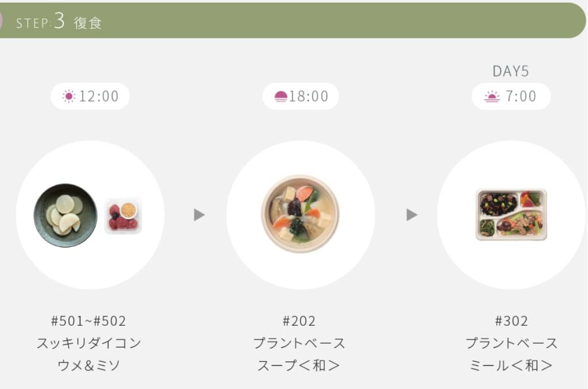
Task: Open the plant-based meal bento image
Action: click(x=511, y=214)
